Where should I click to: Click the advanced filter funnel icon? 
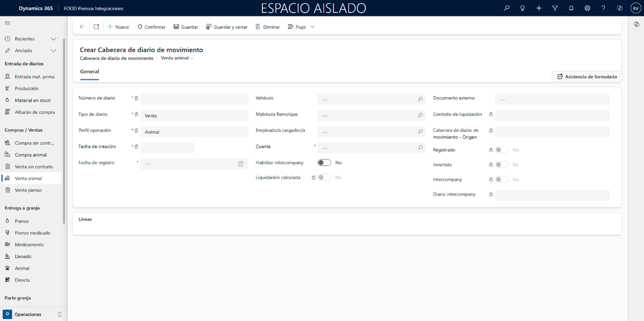tap(555, 8)
